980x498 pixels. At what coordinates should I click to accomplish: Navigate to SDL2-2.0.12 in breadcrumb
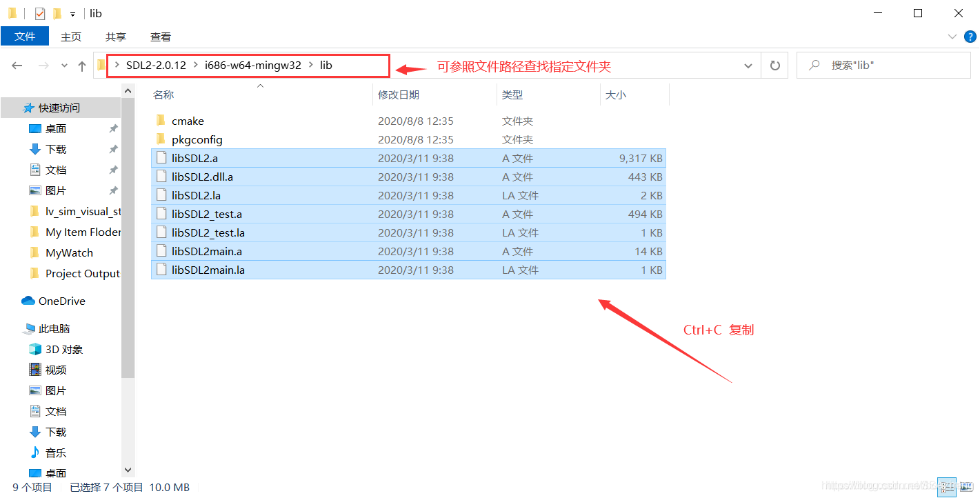[x=156, y=66]
